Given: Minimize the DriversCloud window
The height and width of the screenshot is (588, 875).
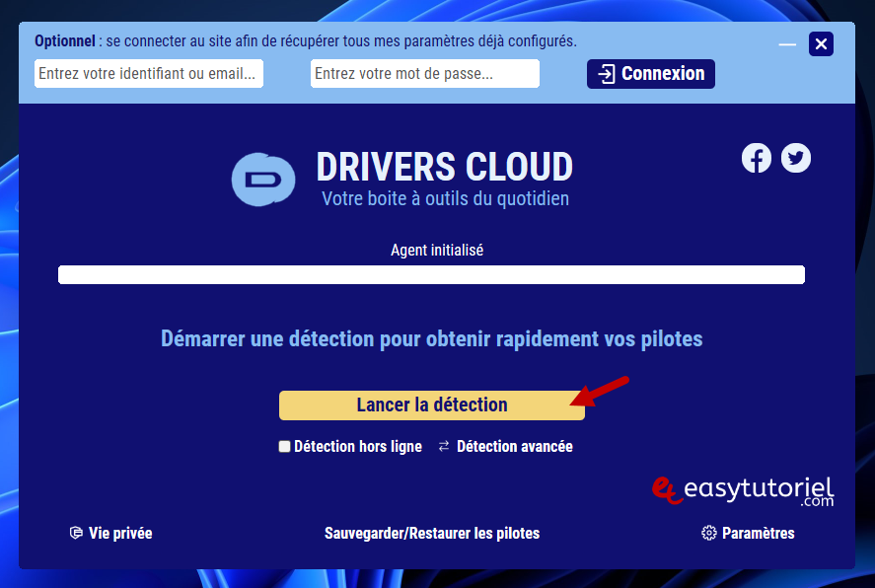Looking at the screenshot, I should tap(787, 44).
